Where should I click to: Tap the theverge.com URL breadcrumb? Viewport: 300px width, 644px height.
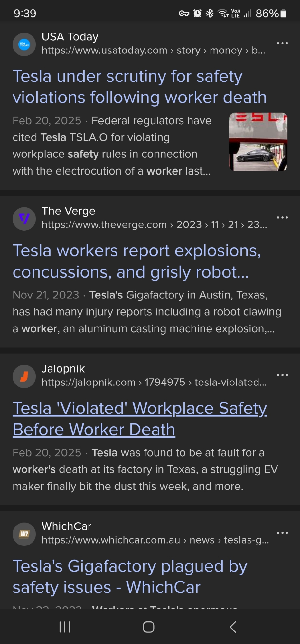click(154, 225)
